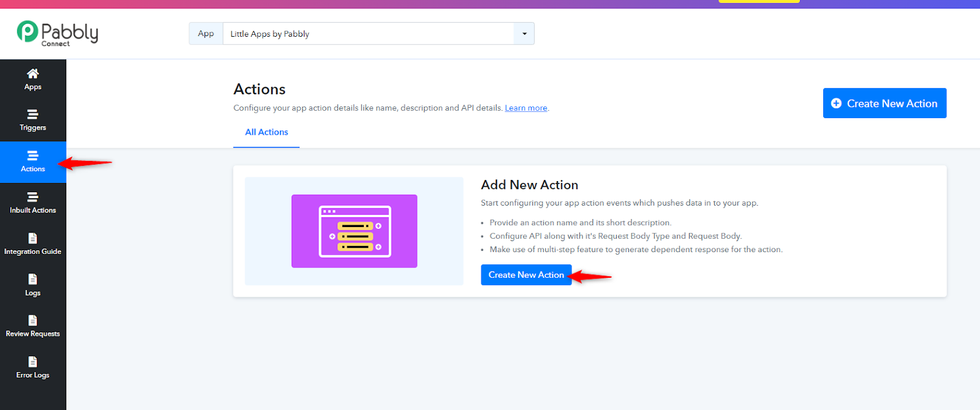Click the Learn more link
The width and height of the screenshot is (980, 410).
(x=526, y=108)
